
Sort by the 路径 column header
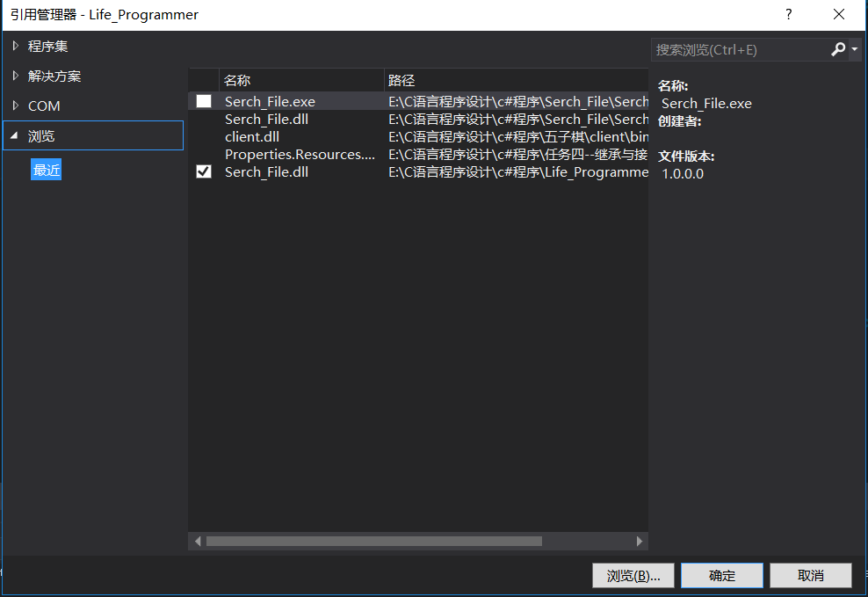click(x=517, y=80)
